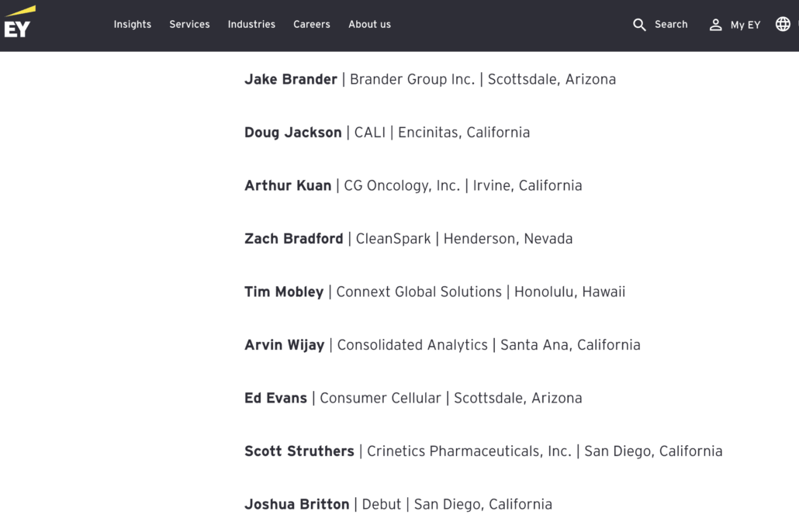Click the My EY user profile icon
This screenshot has height=532, width=799.
point(715,25)
